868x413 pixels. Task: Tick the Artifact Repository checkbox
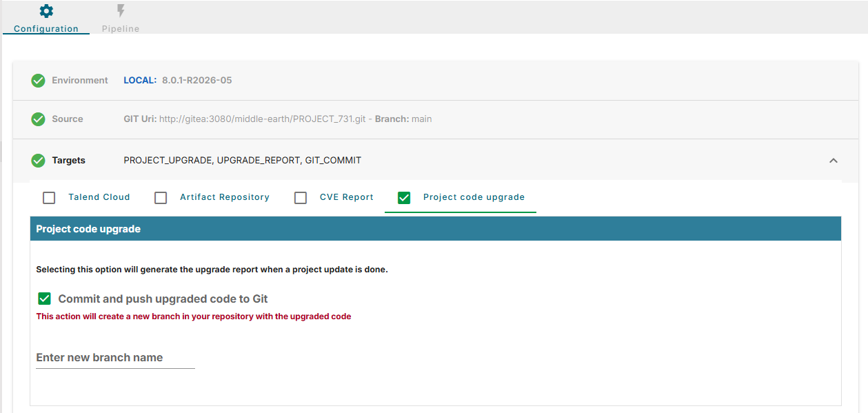pos(161,198)
